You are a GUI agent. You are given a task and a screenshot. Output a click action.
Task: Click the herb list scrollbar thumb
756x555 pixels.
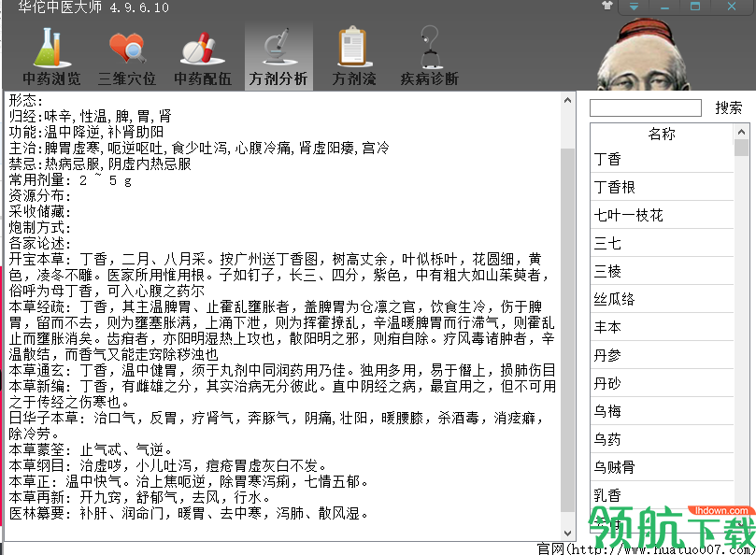(x=742, y=148)
